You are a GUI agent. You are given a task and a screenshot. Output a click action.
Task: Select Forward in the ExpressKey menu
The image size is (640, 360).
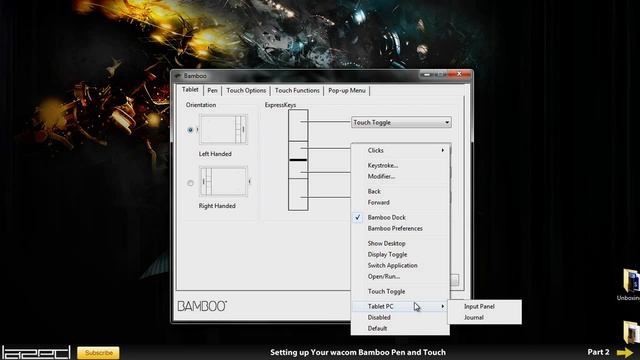pyautogui.click(x=400, y=202)
